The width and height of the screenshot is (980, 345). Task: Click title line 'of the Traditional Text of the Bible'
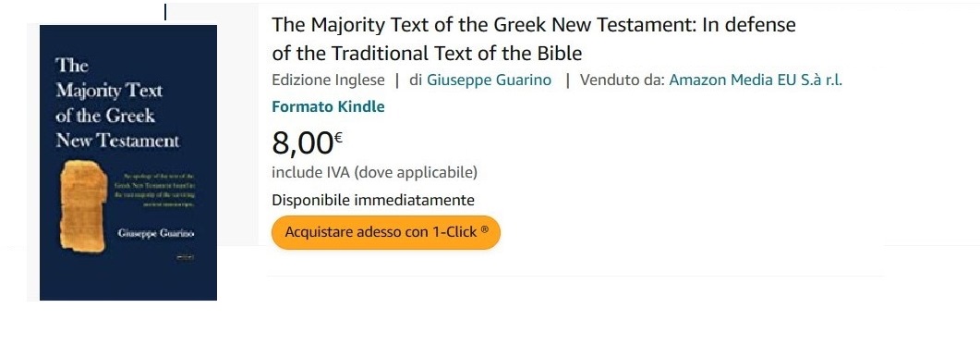[428, 54]
